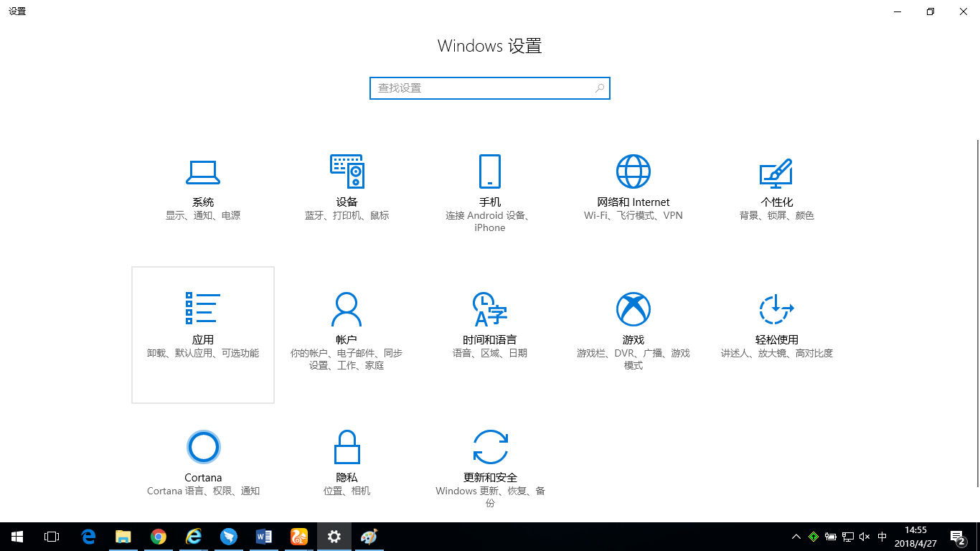
Task: Click the settings page vertical scrollbar
Action: (x=976, y=314)
